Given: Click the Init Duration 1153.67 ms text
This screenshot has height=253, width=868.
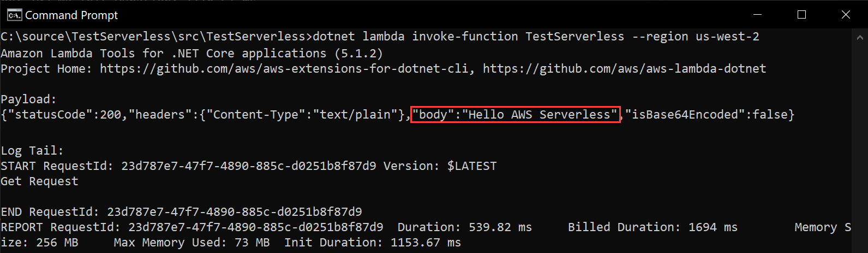Looking at the screenshot, I should 373,243.
